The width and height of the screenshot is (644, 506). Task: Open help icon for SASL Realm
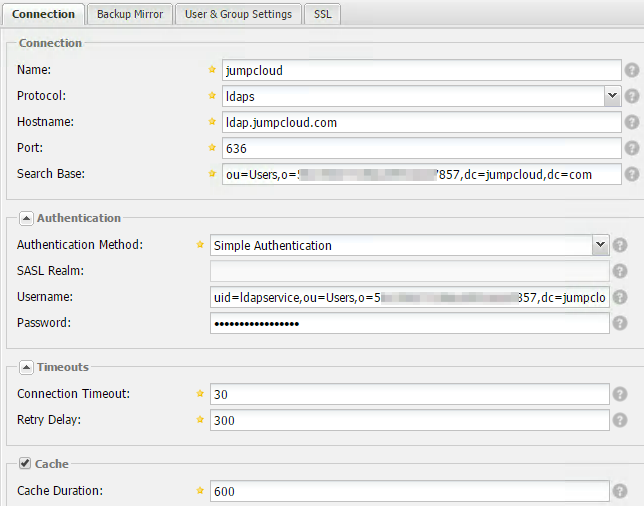click(620, 271)
